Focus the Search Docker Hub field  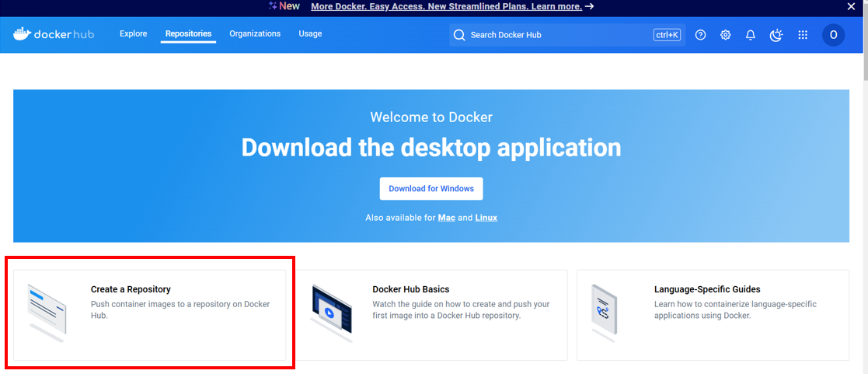567,35
